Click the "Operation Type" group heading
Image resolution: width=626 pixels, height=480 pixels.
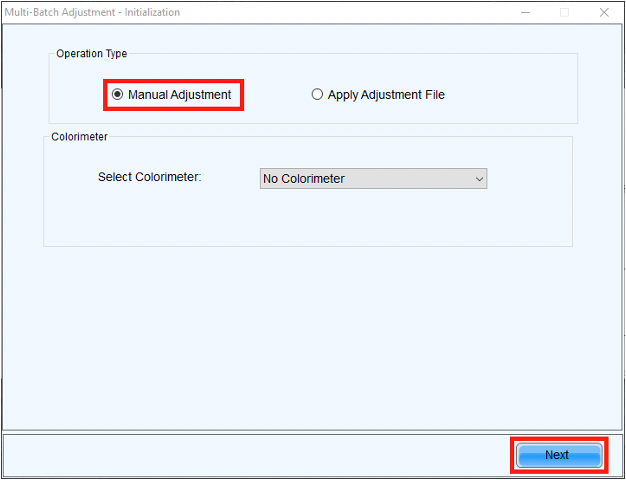[x=91, y=54]
